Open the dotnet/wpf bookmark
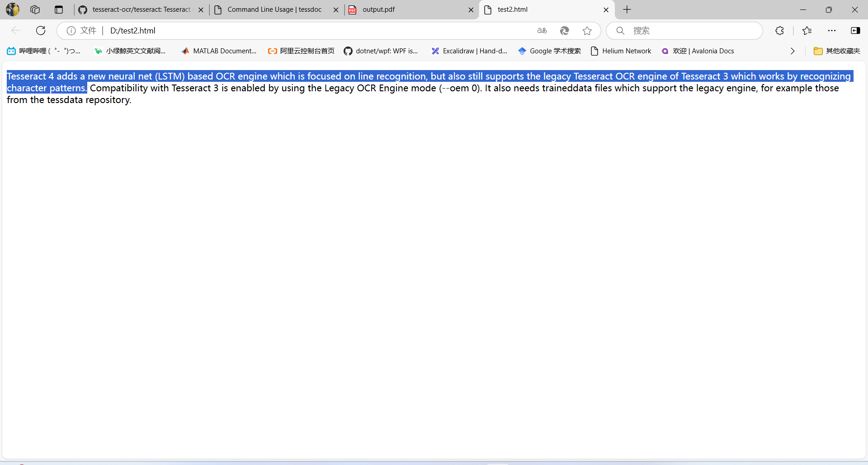The image size is (868, 465). tap(381, 51)
